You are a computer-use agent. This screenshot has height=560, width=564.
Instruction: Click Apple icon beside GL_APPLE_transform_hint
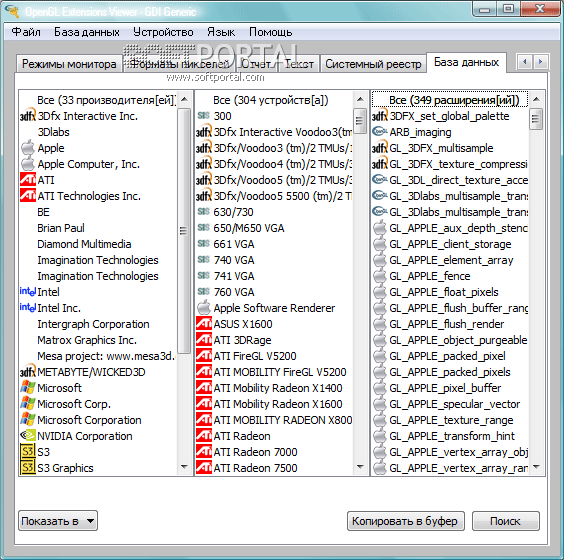pos(379,436)
